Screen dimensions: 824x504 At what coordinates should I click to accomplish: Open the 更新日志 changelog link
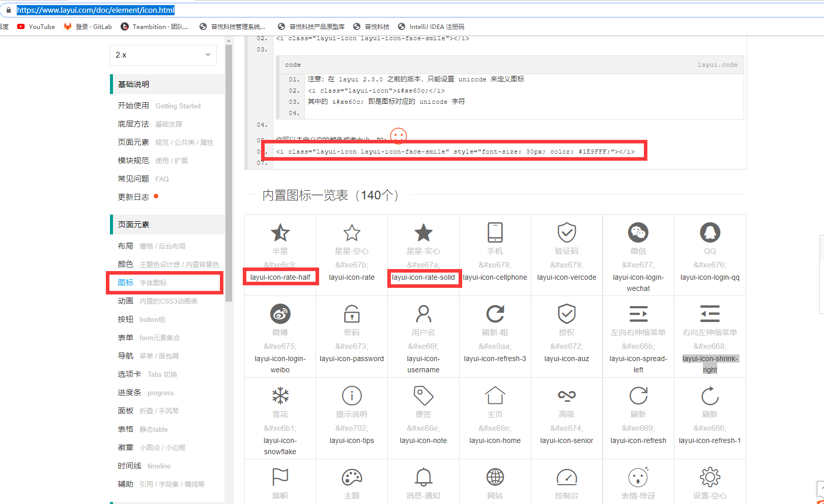point(133,197)
